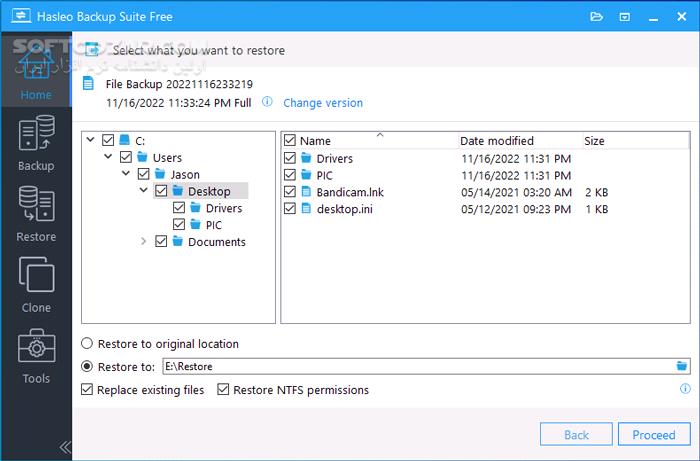
Task: Open the Home section in sidebar
Action: (x=36, y=71)
